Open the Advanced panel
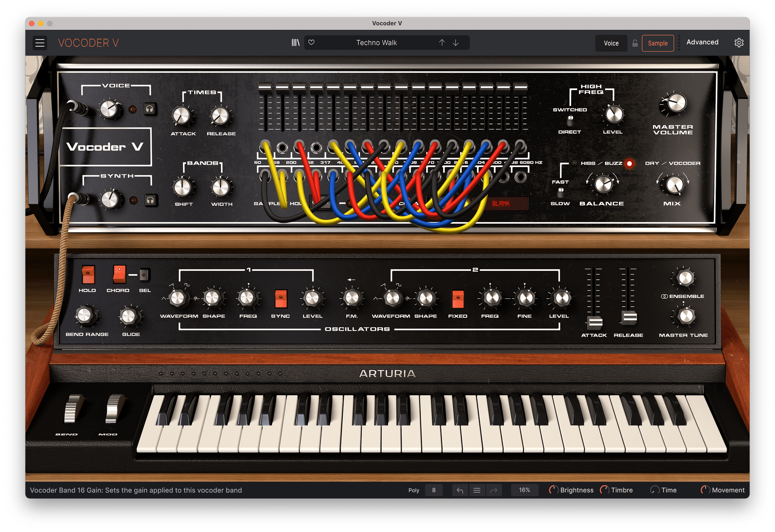This screenshot has height=532, width=775. (702, 42)
